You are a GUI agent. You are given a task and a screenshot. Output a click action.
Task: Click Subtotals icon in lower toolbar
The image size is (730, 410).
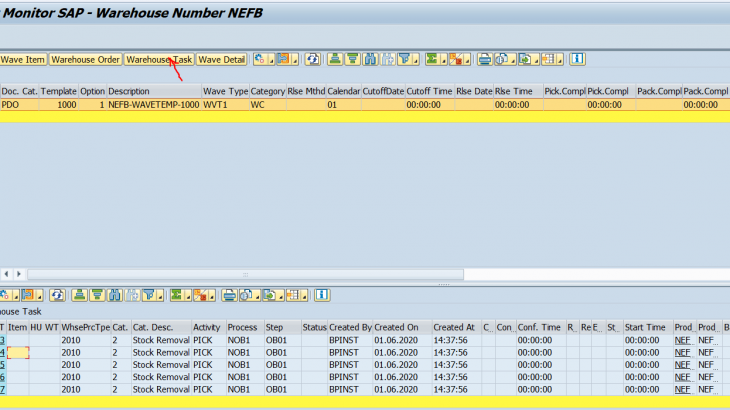click(x=200, y=295)
